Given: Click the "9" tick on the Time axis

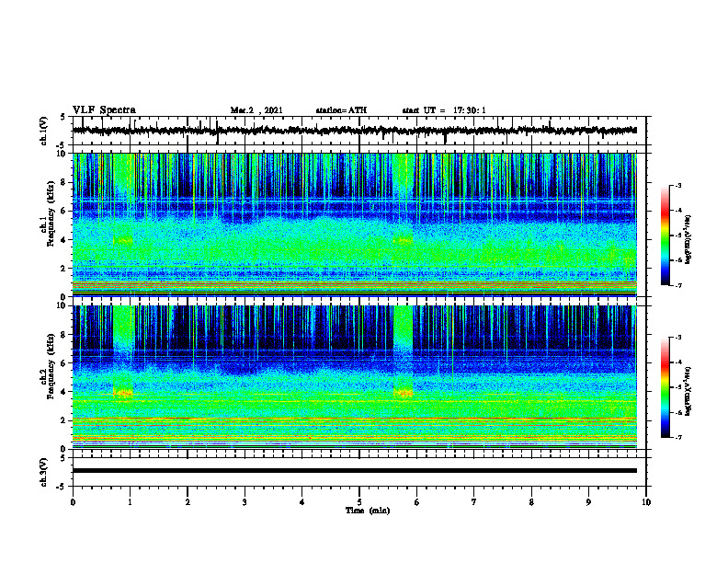Looking at the screenshot, I should click(x=588, y=502).
